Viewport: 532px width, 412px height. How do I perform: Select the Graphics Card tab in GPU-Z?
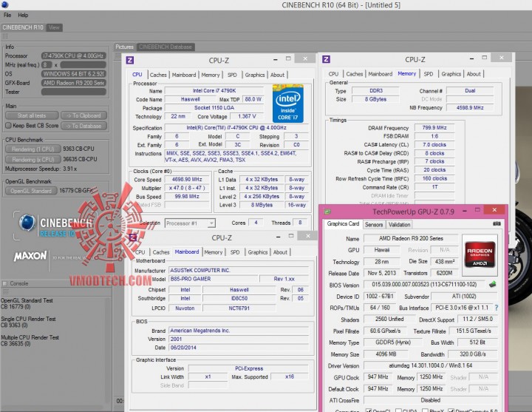[343, 224]
